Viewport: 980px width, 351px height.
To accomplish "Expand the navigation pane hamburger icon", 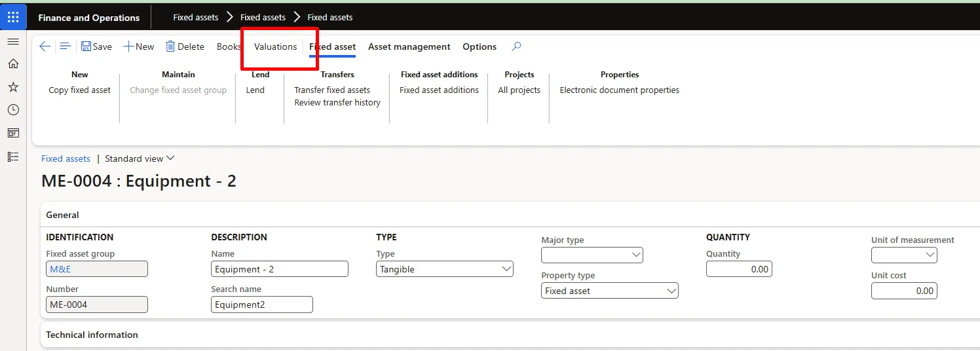I will tap(13, 41).
